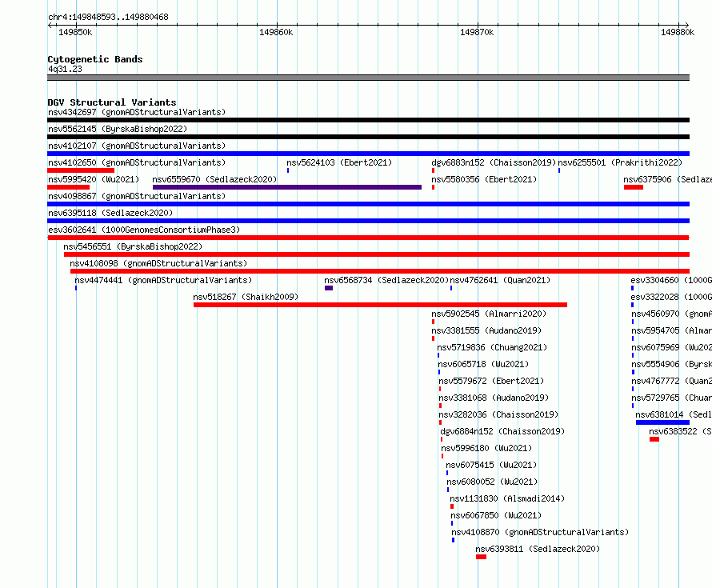Image resolution: width=712 pixels, height=588 pixels.
Task: Open nsv6067850 Wu2021 label
Action: click(496, 515)
